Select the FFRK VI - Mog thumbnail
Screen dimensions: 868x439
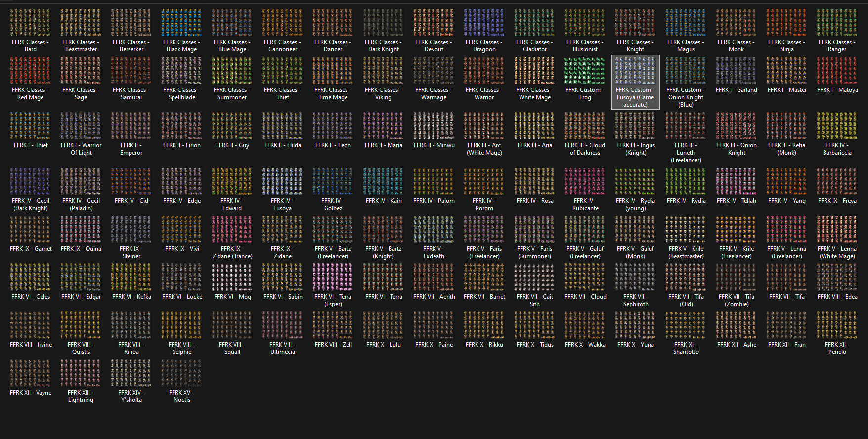click(x=232, y=277)
